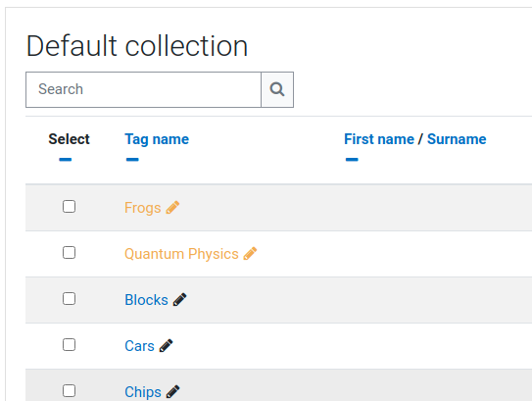The width and height of the screenshot is (532, 401).
Task: Click the edit pencil for Chips tag
Action: [172, 392]
